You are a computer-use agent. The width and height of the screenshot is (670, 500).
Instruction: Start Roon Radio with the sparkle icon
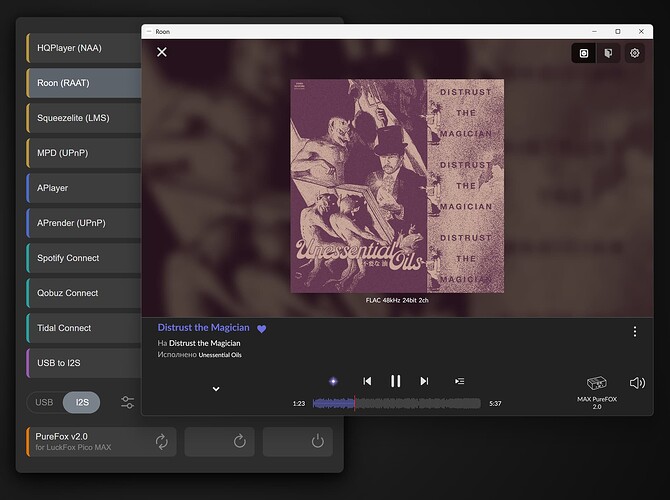[334, 381]
